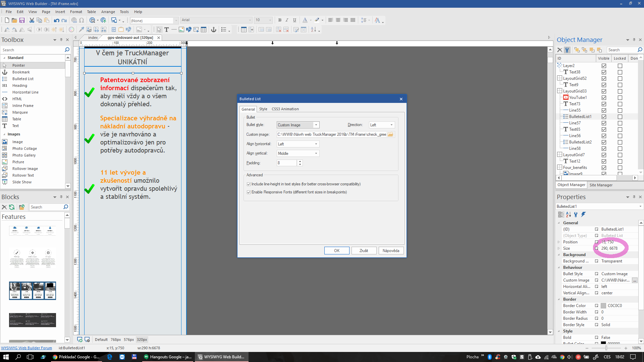Select the Text tool in toolbar
Image resolution: width=644 pixels, height=362 pixels.
(166, 29)
